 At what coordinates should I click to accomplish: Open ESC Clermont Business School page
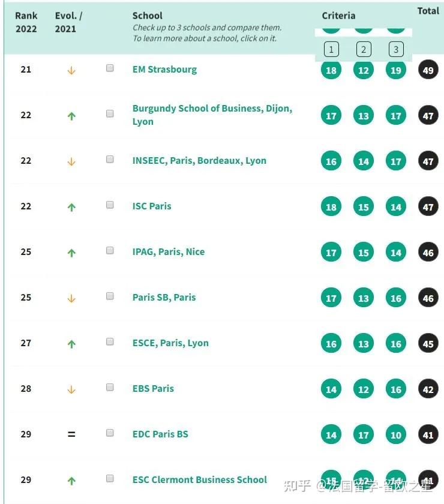click(x=199, y=480)
